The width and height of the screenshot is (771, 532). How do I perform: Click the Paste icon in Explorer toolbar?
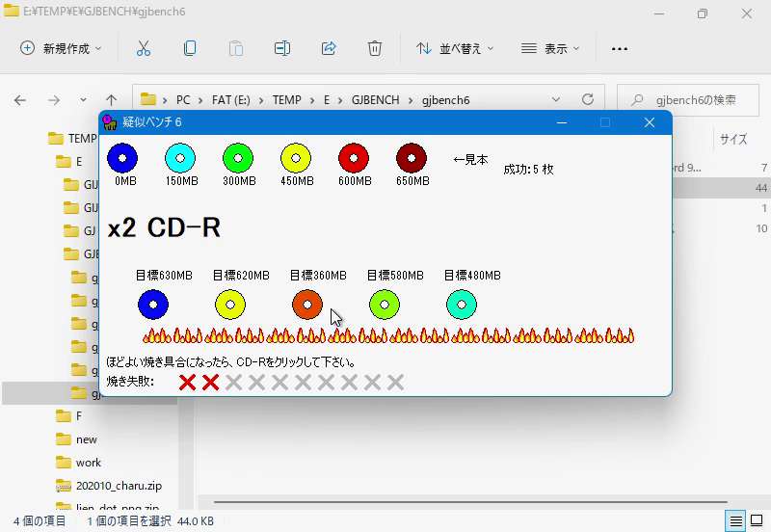click(236, 48)
